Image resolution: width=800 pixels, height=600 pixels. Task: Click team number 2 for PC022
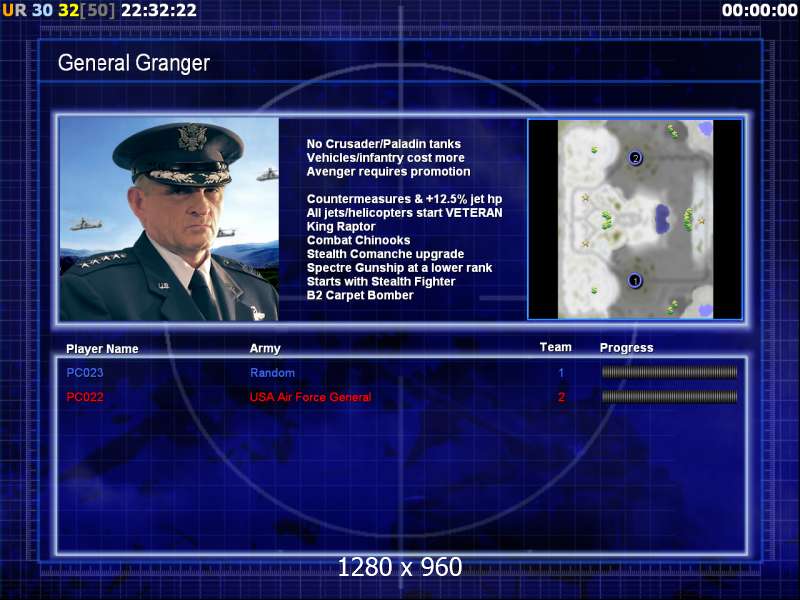(561, 396)
